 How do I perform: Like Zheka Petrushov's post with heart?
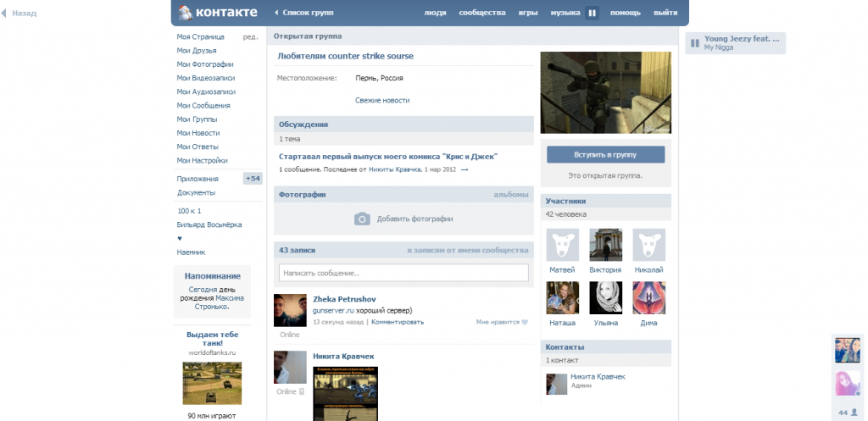coord(524,322)
